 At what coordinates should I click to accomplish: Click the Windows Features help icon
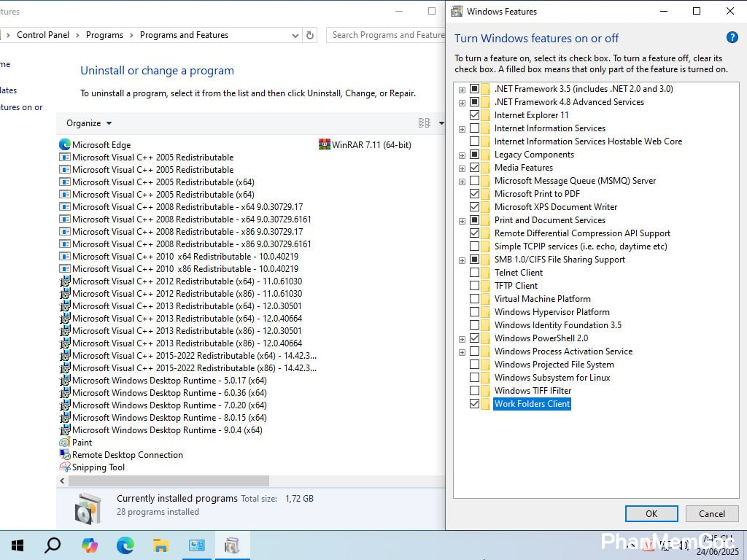tap(732, 38)
